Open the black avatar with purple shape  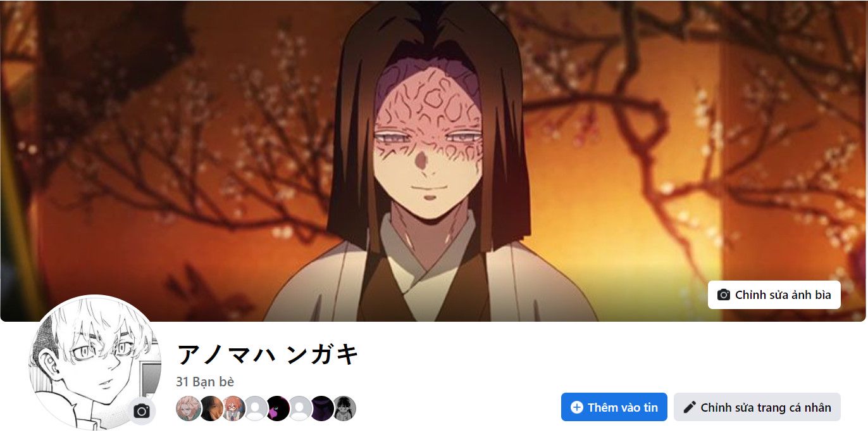point(278,408)
